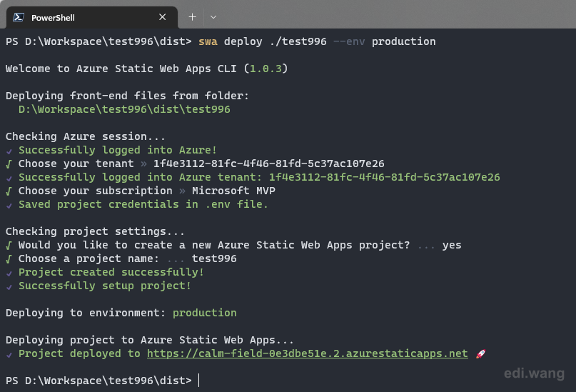Click the checkmark beside 'Successfully logged into Azure!'

pyautogui.click(x=9, y=151)
